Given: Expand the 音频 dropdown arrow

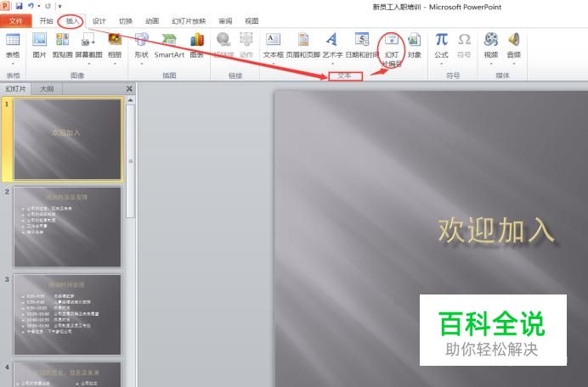Looking at the screenshot, I should point(514,64).
